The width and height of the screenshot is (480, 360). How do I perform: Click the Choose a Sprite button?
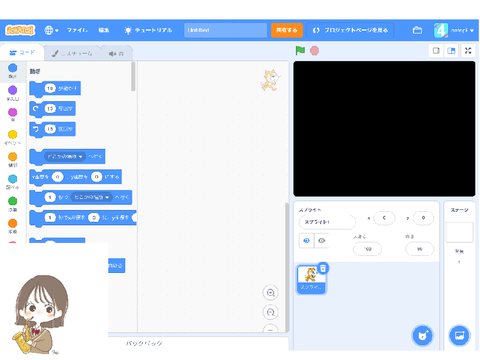tap(422, 335)
